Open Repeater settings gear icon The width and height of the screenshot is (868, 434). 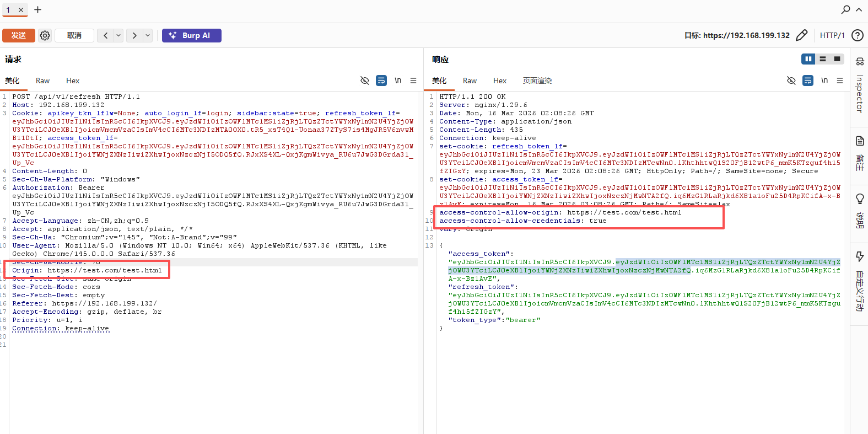tap(45, 35)
